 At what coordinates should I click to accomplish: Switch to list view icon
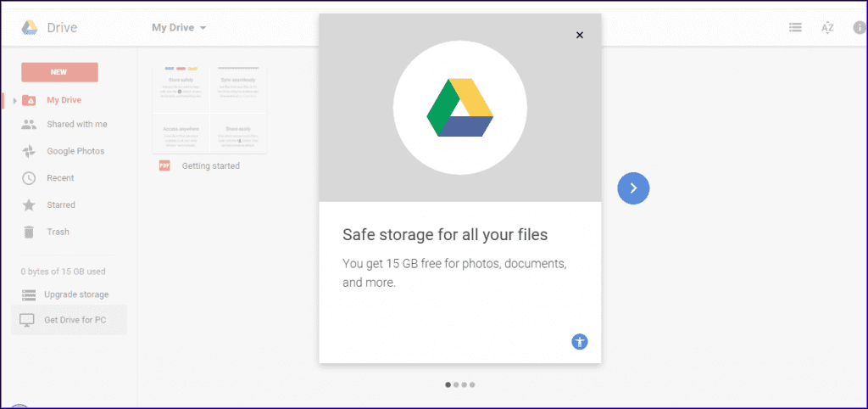795,27
